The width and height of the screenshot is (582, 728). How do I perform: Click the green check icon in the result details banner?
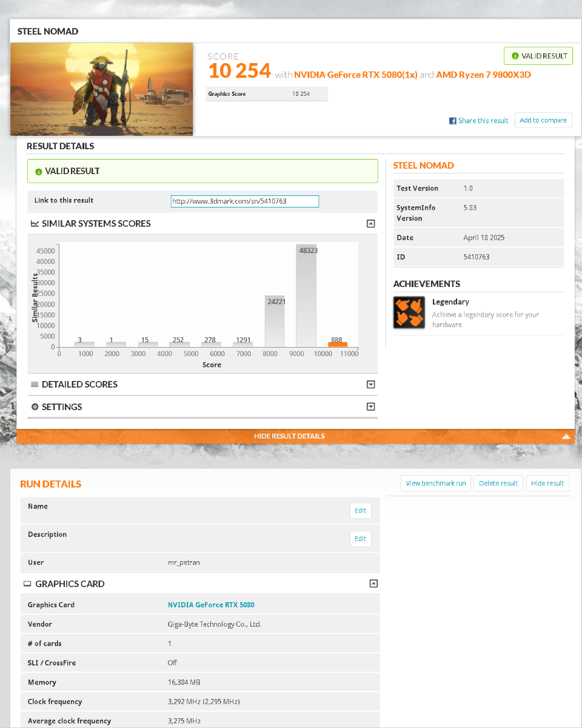[x=39, y=172]
